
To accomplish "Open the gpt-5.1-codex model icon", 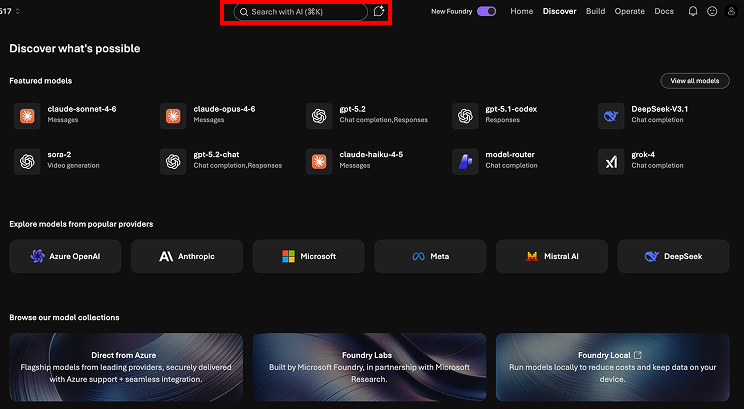I will pos(464,115).
